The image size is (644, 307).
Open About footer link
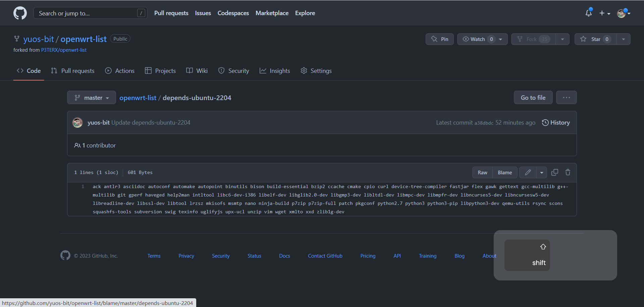489,256
